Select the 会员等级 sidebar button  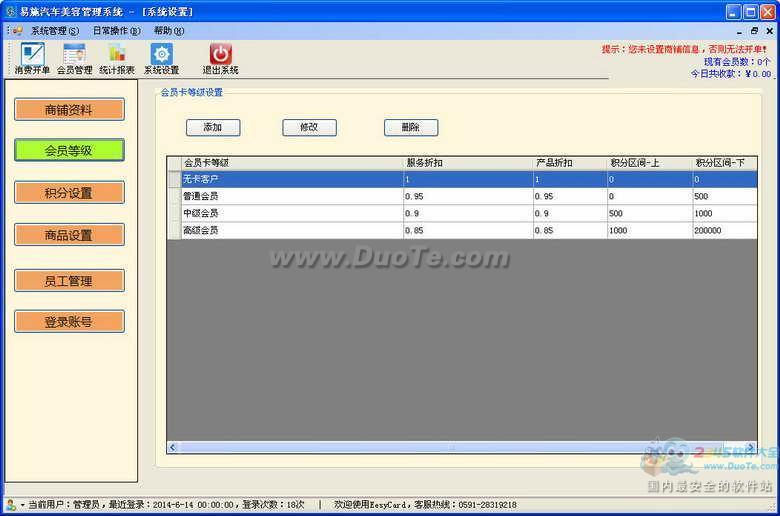pos(69,150)
